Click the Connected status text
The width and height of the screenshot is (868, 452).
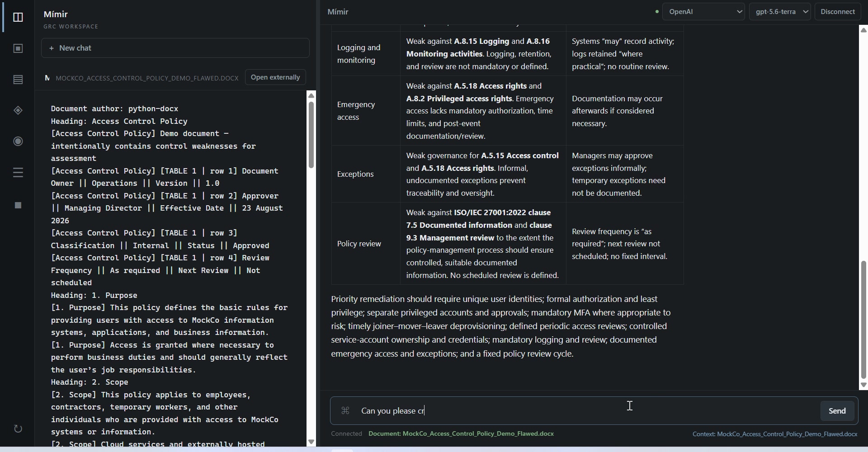coord(346,433)
